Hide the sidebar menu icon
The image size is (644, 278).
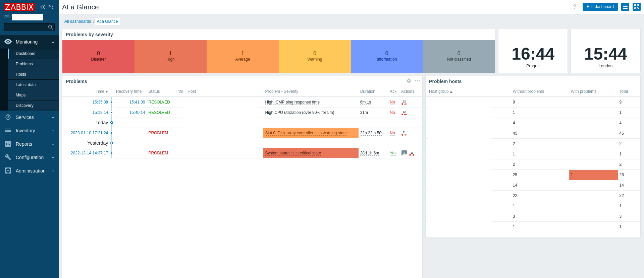pos(51,7)
